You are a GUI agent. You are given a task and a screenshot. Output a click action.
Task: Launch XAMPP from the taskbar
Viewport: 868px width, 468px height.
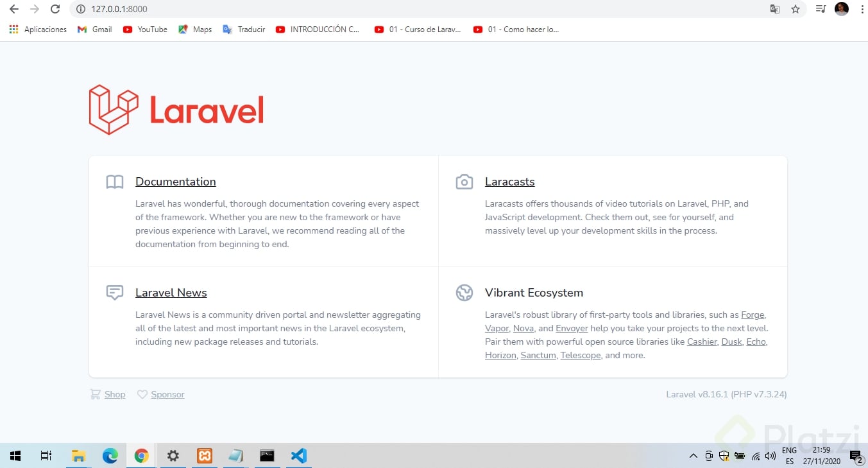coord(204,456)
